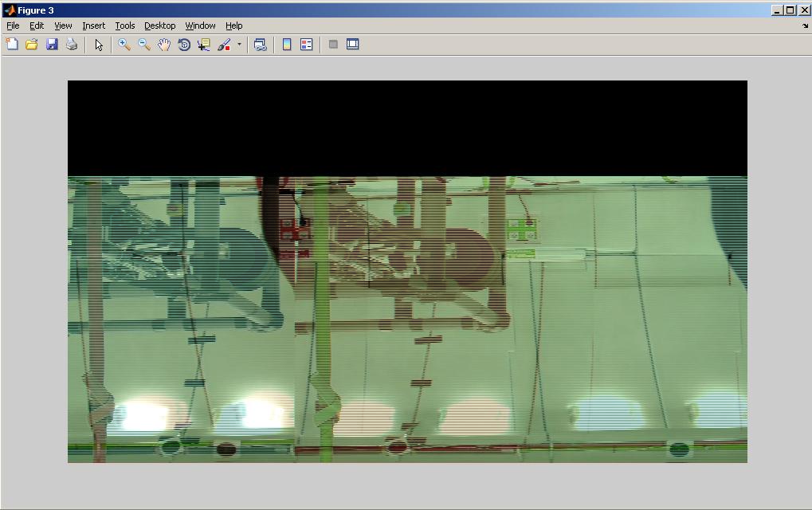Enable the Zoom In magnifier tool
812x510 pixels.
coord(124,45)
